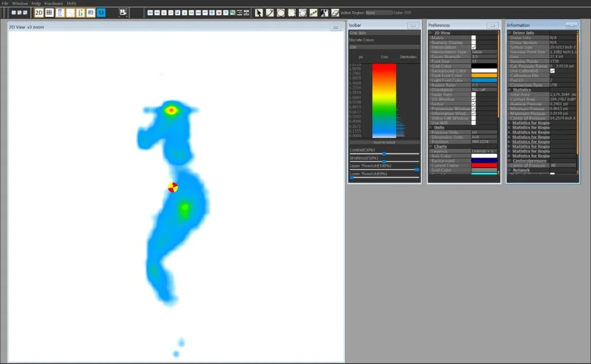Toggle the Interpolation checkbox in Preferences
Screen dimensions: 591x364
(x=474, y=48)
